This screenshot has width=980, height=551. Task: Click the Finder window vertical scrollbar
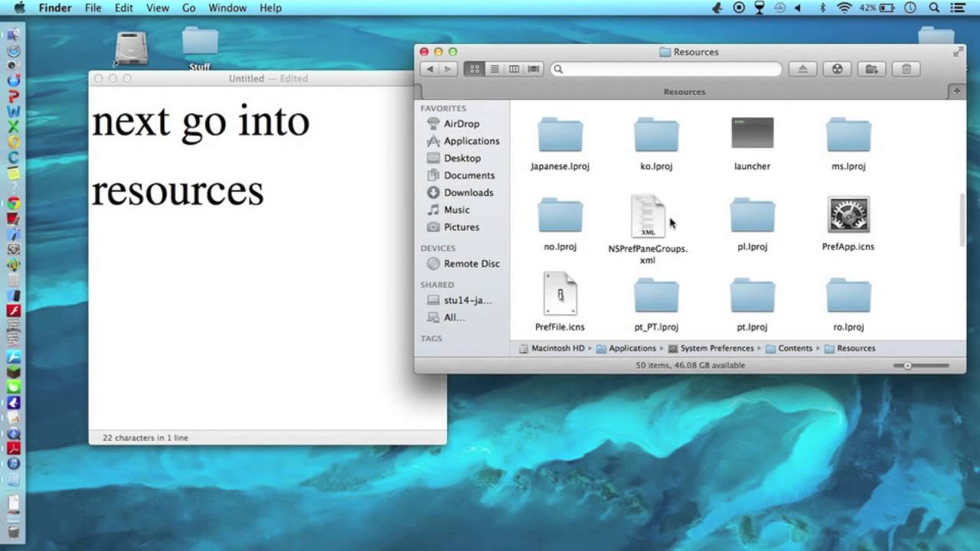[962, 220]
